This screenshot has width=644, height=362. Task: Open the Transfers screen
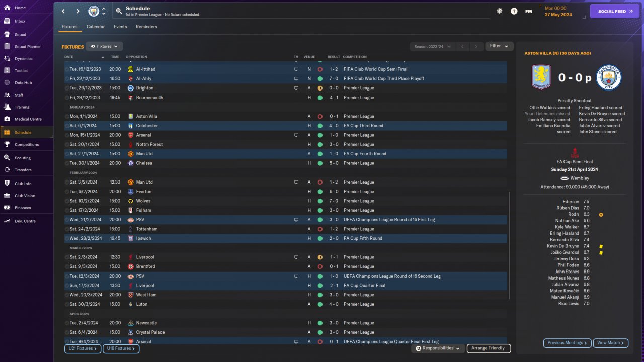coord(23,170)
